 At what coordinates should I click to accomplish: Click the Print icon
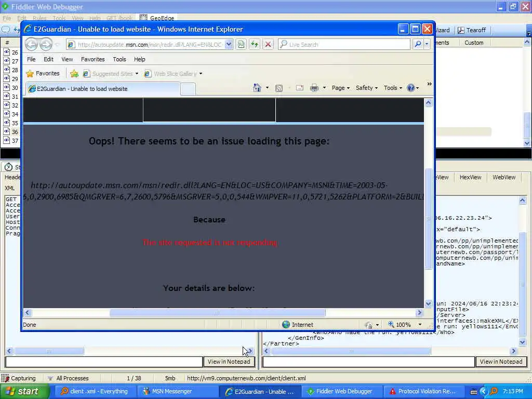click(x=314, y=88)
